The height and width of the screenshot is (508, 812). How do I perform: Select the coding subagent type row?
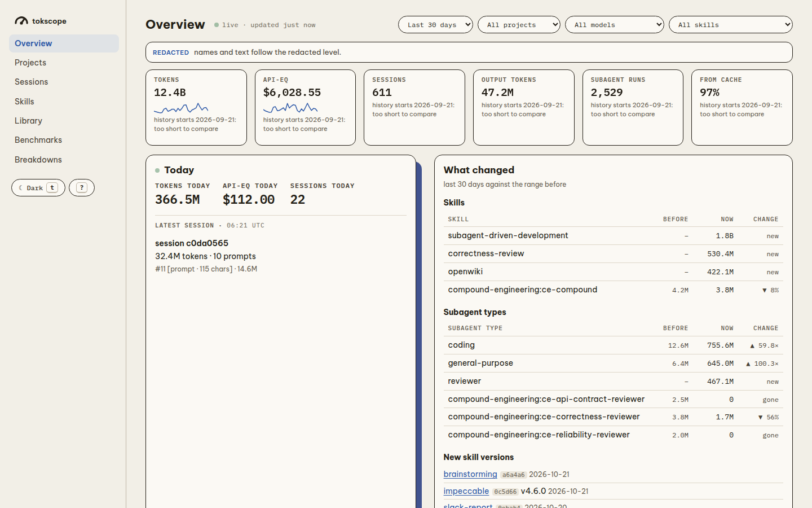pyautogui.click(x=614, y=345)
